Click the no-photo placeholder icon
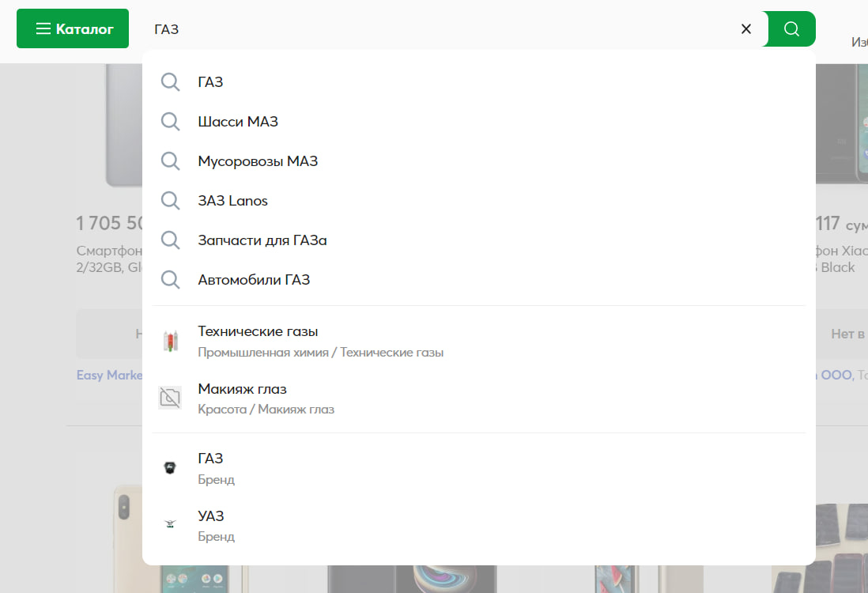The image size is (868, 593). tap(170, 398)
